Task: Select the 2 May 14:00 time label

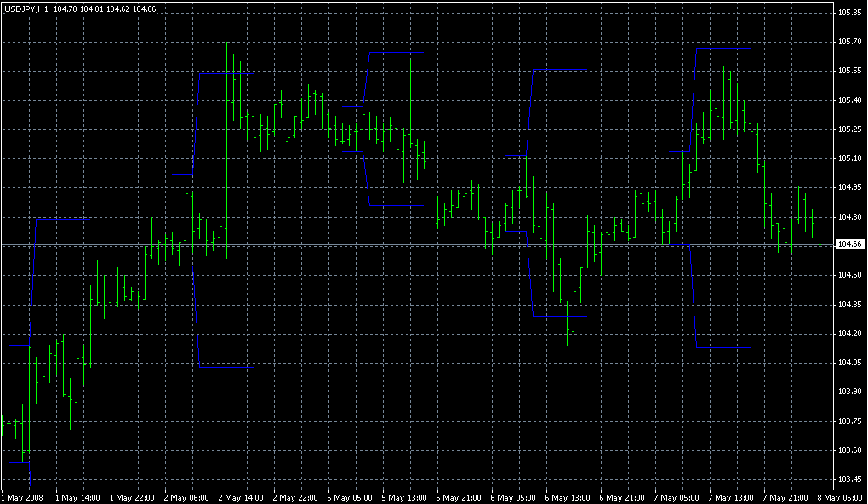Action: pos(241,497)
